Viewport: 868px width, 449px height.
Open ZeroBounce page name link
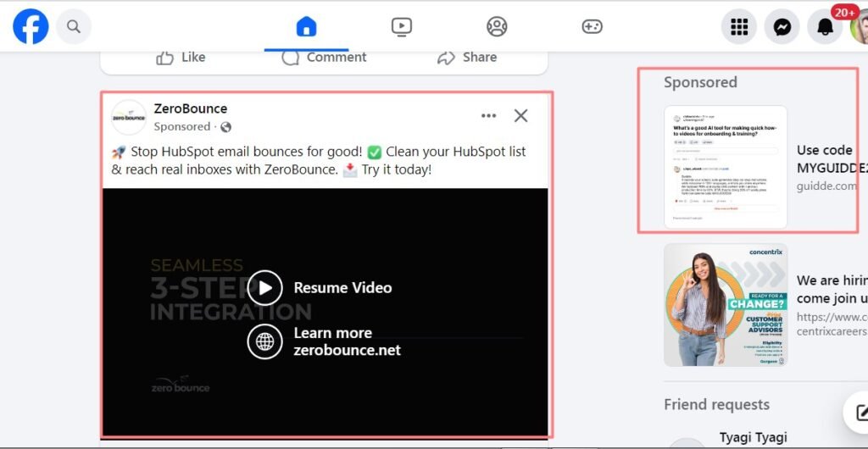tap(191, 108)
